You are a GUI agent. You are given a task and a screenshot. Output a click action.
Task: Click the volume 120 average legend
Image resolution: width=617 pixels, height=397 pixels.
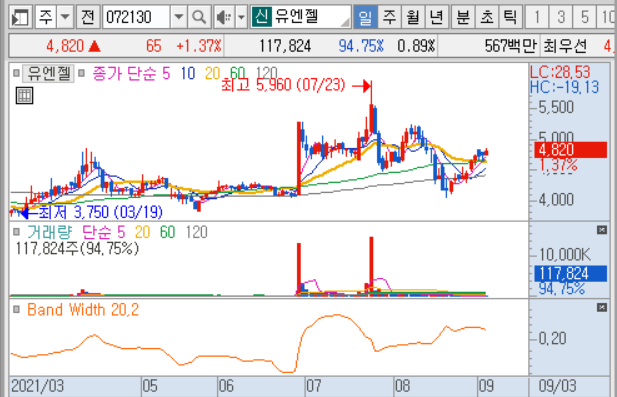(196, 232)
